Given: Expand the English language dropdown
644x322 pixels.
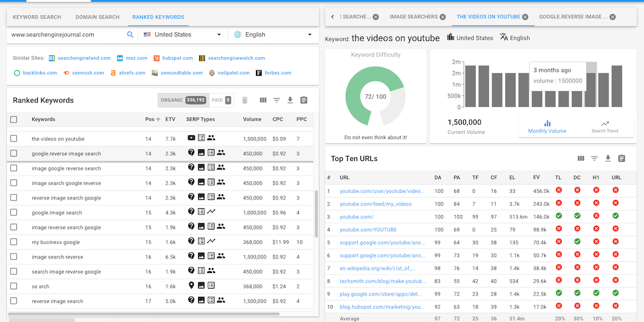Looking at the screenshot, I should [x=274, y=35].
